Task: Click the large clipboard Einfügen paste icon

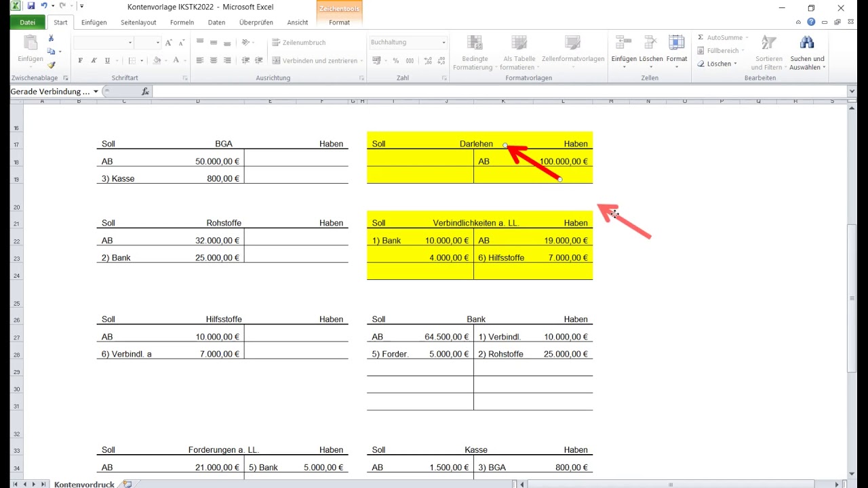Action: pos(31,43)
